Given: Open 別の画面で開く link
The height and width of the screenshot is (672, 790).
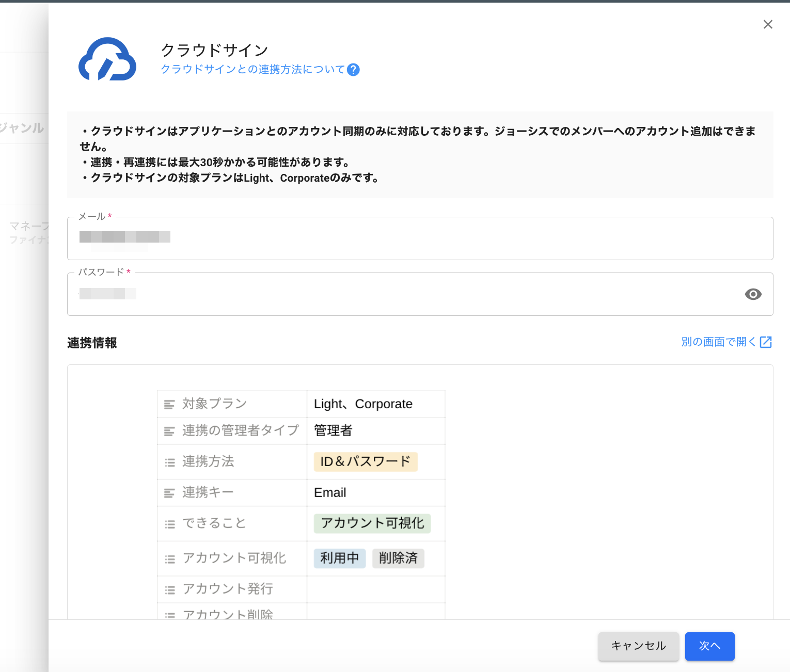Looking at the screenshot, I should pos(718,342).
